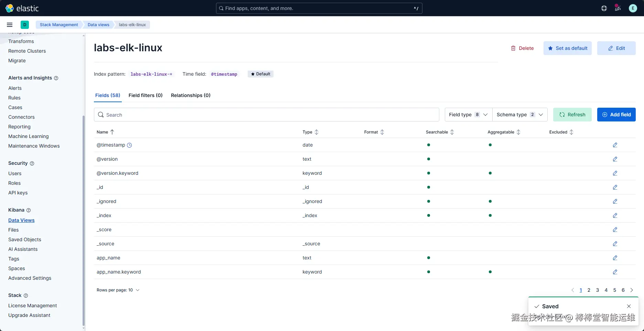
Task: Sort fields by Type column
Action: [x=311, y=132]
